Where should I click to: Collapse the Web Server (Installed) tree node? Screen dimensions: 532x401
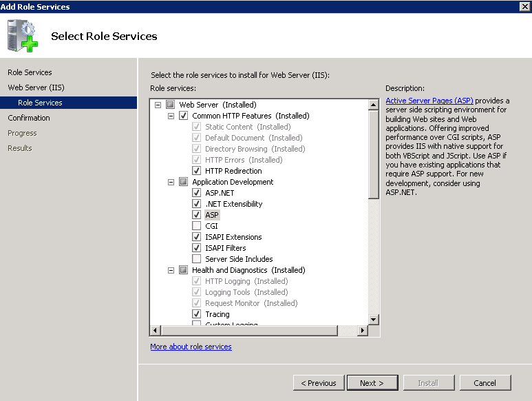coord(158,105)
